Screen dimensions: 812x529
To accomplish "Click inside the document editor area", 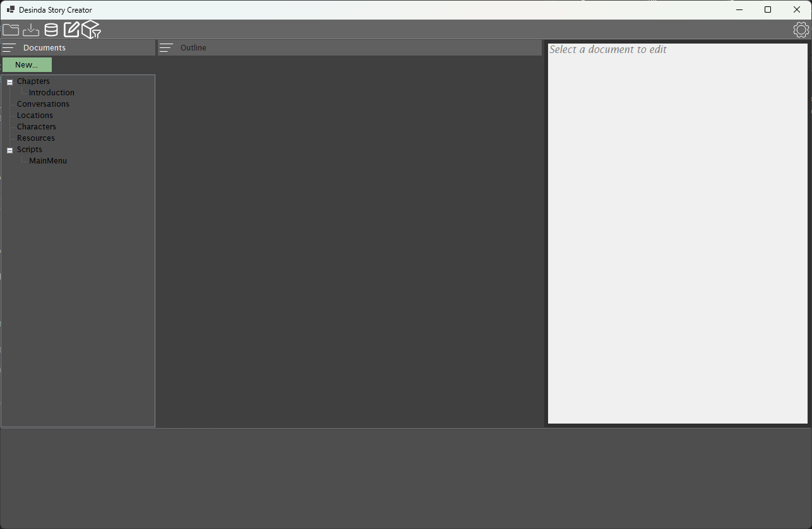I will [678, 234].
